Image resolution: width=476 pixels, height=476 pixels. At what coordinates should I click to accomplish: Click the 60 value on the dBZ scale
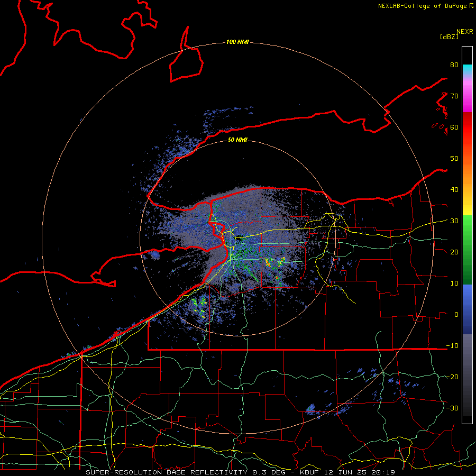(x=454, y=127)
